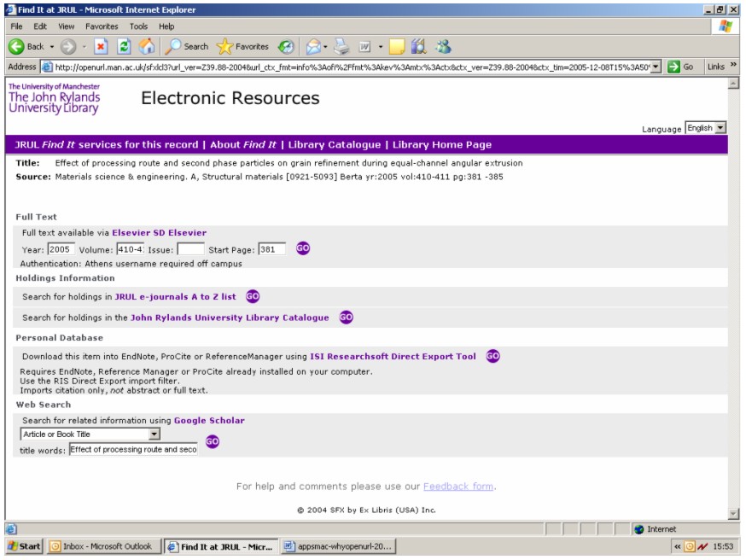
Task: Click the title words input field
Action: [134, 449]
